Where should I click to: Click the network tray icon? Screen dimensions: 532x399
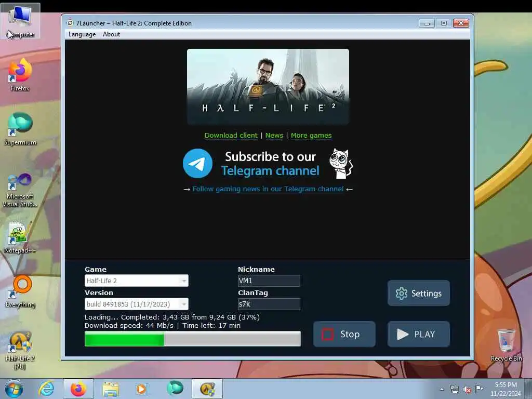[454, 389]
